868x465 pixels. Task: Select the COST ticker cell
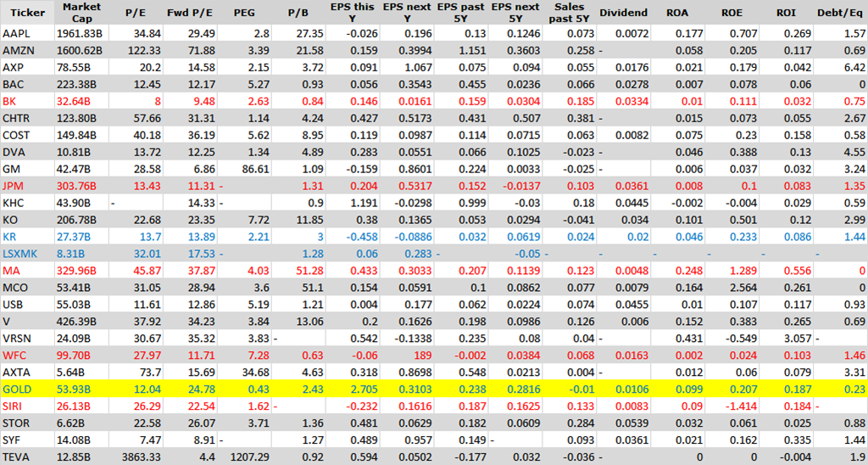[x=28, y=135]
